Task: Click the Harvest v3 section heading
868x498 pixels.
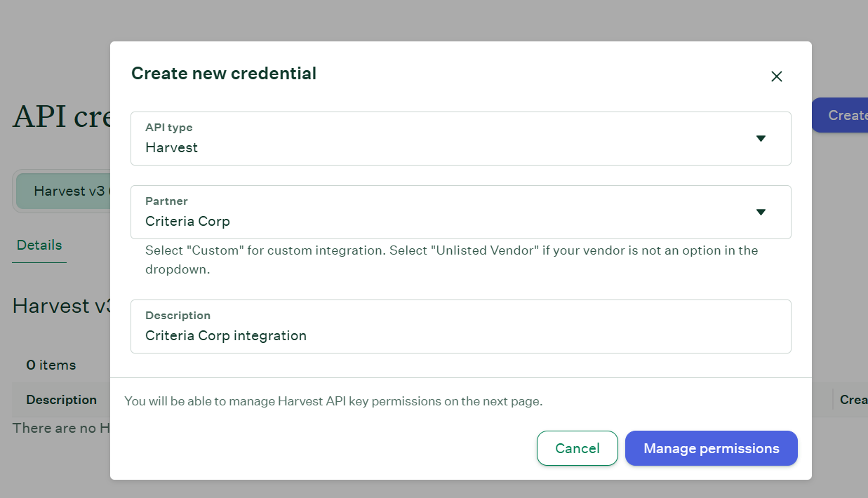Action: [61, 306]
